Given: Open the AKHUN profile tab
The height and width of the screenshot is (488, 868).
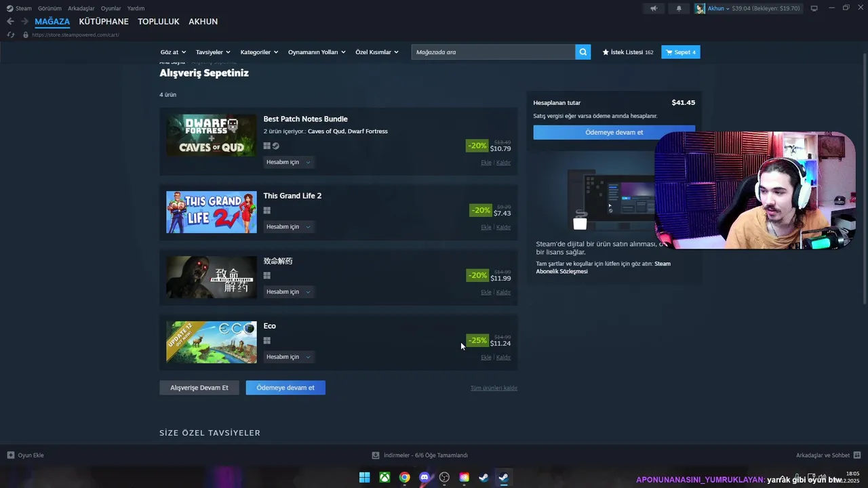Looking at the screenshot, I should 203,22.
